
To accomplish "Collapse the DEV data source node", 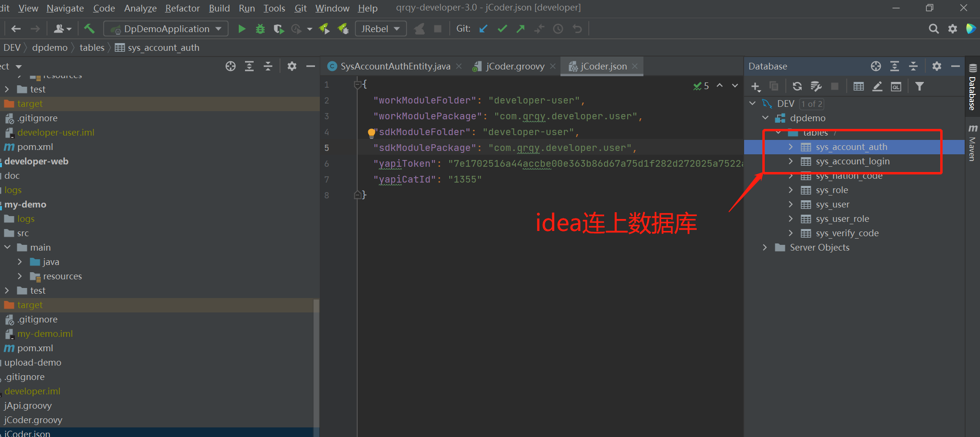I will pos(753,103).
